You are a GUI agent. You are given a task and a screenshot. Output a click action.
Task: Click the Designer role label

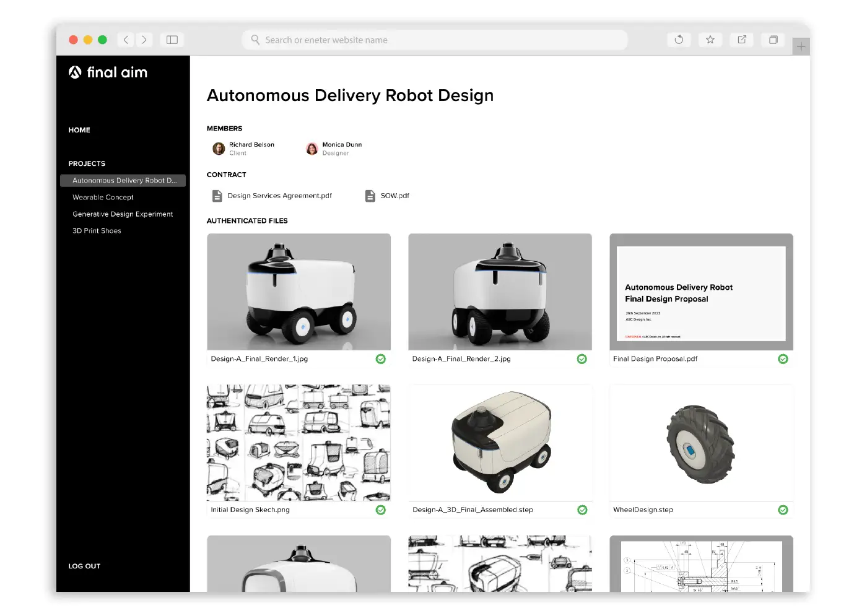(x=336, y=154)
